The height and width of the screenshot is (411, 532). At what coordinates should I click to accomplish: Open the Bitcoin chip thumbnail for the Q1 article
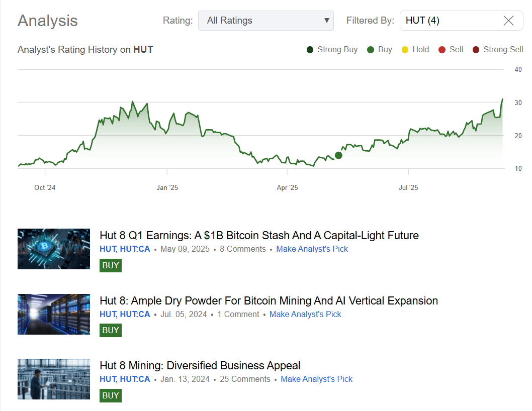pyautogui.click(x=53, y=249)
